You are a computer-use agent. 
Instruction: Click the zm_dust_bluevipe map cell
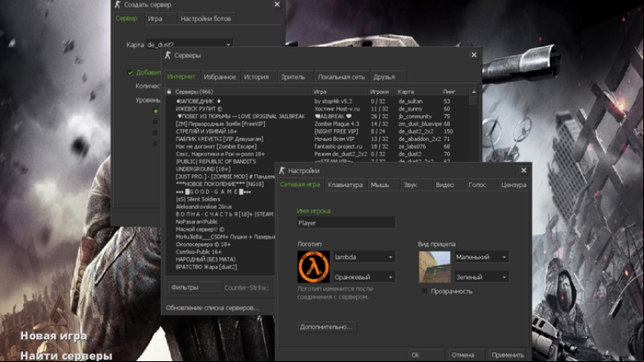420,124
